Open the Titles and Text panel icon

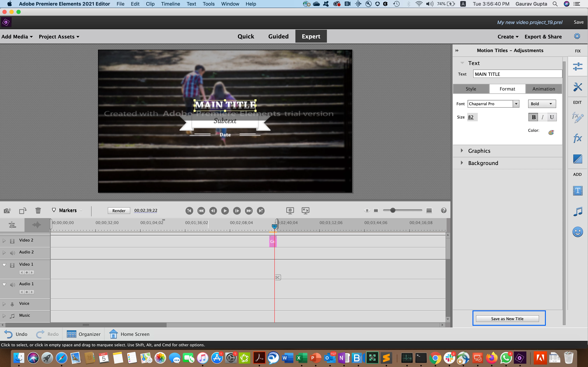pos(577,190)
